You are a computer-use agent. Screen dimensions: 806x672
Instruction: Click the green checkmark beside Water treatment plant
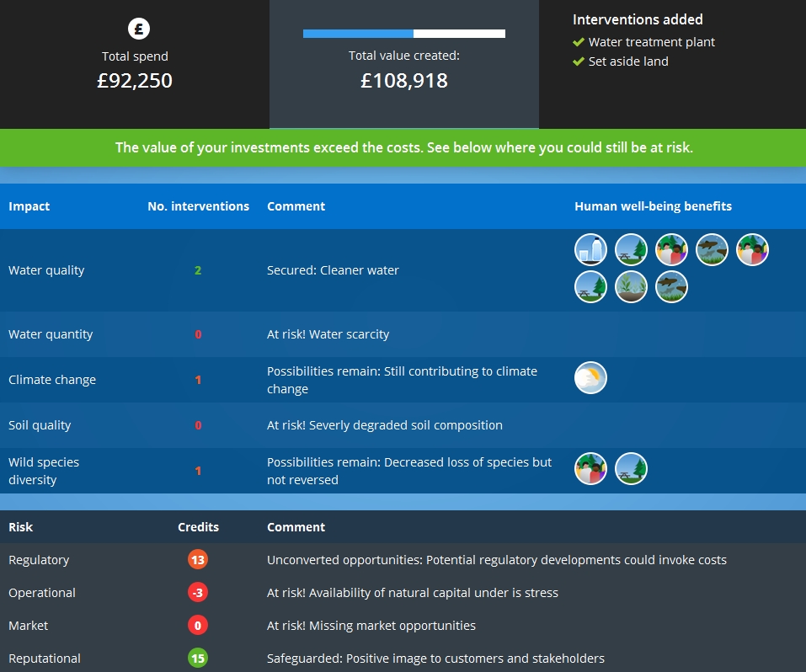pyautogui.click(x=579, y=41)
